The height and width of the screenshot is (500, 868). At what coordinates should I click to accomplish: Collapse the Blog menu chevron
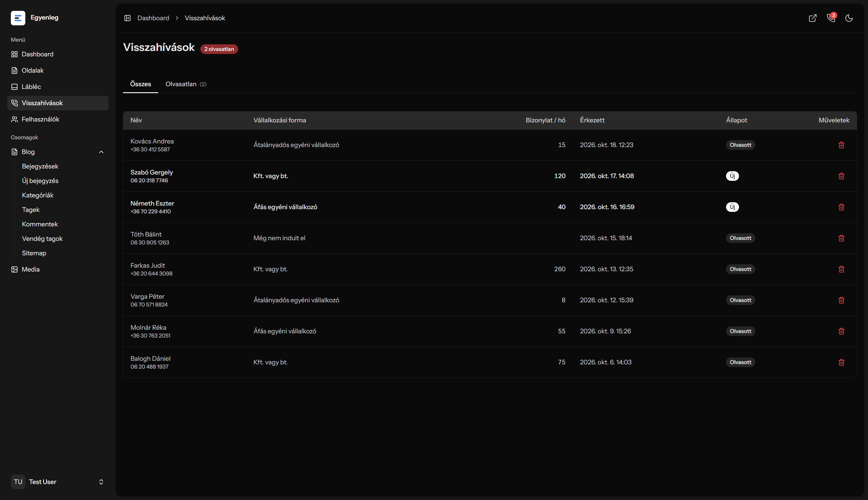click(101, 152)
